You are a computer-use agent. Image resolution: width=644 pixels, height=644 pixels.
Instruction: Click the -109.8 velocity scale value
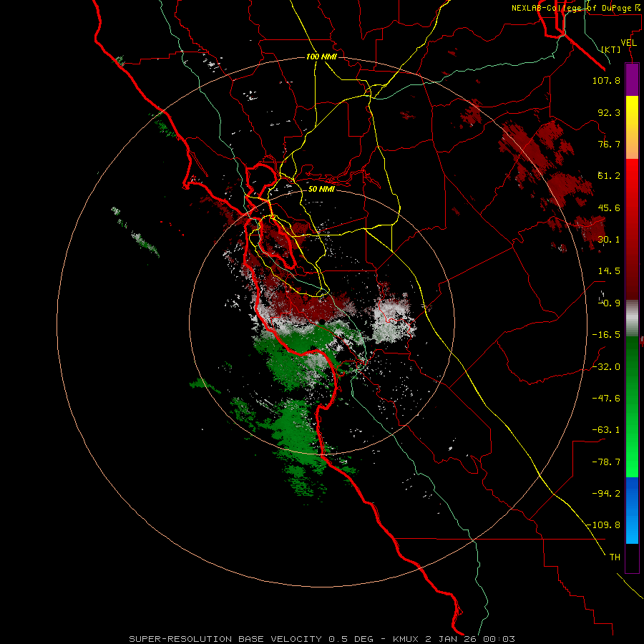(603, 525)
